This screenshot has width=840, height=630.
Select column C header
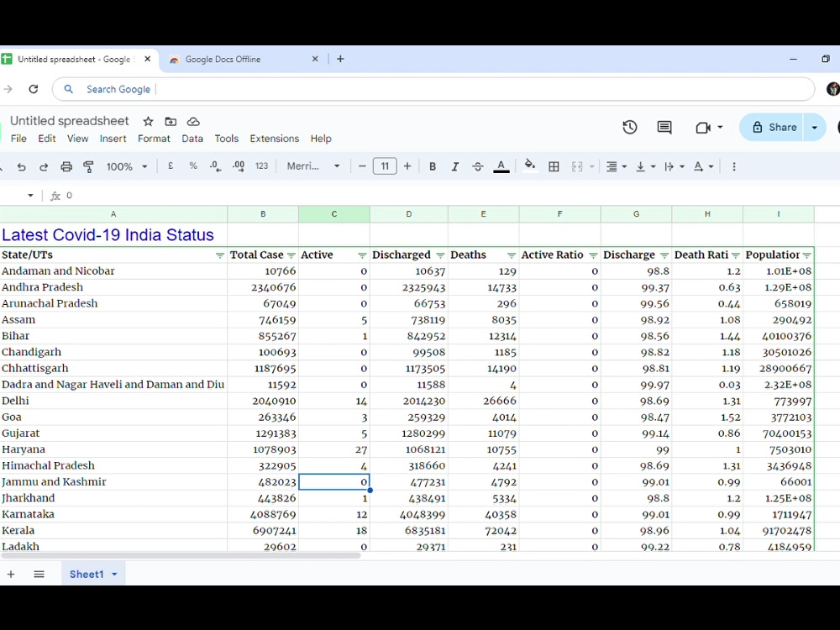click(x=333, y=214)
